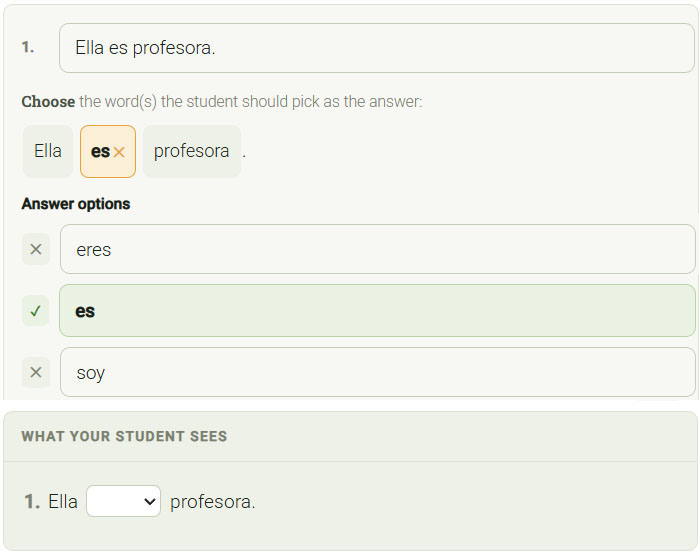Screen dimensions: 700x555
Task: Click the question number 1 label beside sentence
Action: coord(28,47)
